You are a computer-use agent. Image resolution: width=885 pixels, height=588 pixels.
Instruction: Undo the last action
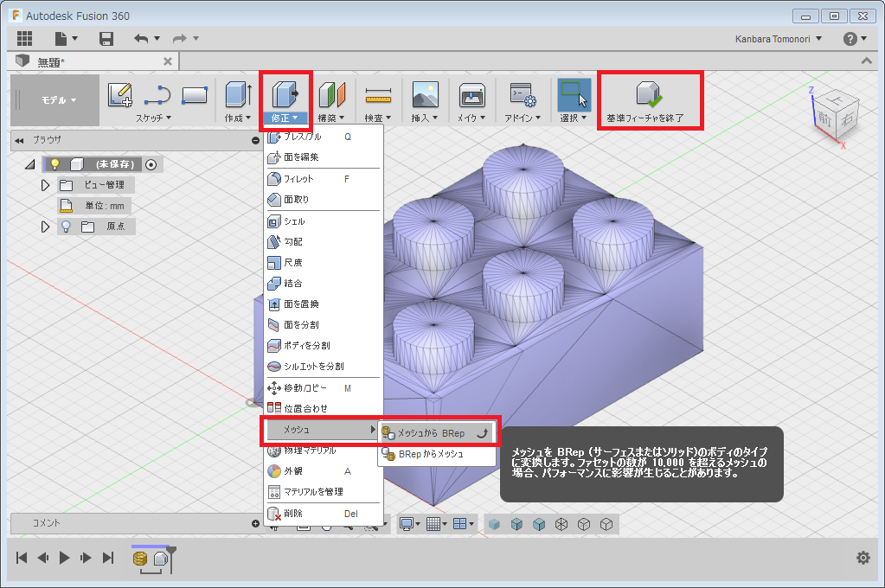click(x=141, y=38)
